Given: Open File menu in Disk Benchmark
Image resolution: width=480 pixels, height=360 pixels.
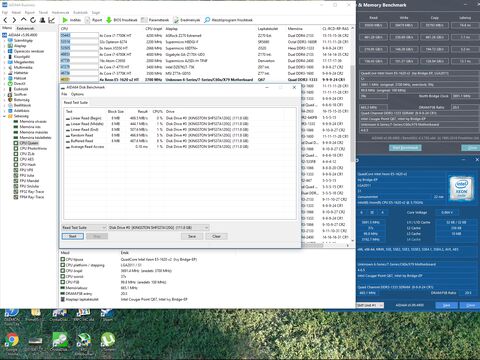Looking at the screenshot, I should 64,94.
